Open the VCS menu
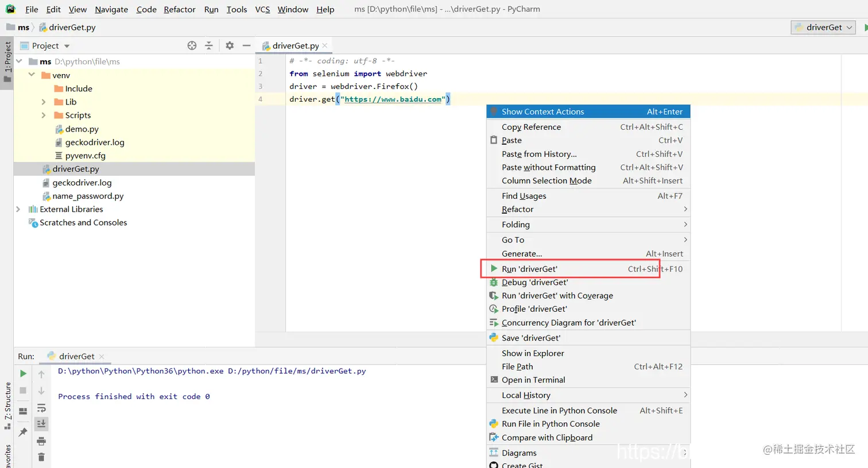The height and width of the screenshot is (468, 868). click(x=262, y=9)
